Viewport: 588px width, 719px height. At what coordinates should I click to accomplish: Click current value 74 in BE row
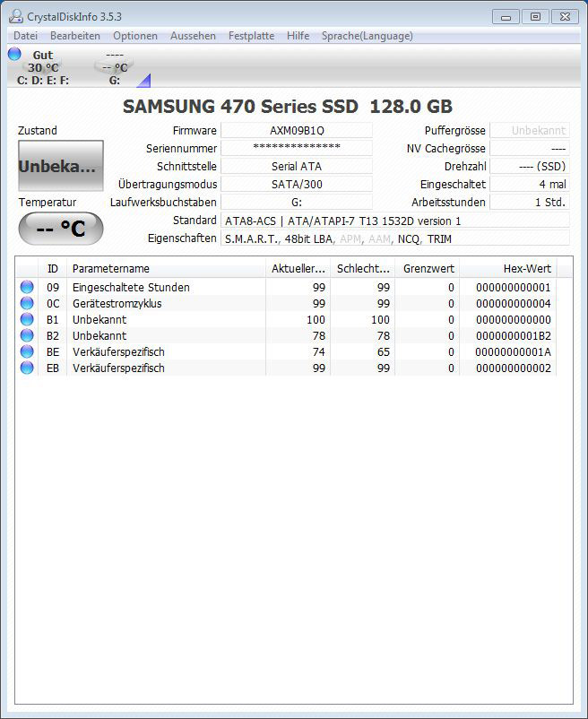(318, 351)
